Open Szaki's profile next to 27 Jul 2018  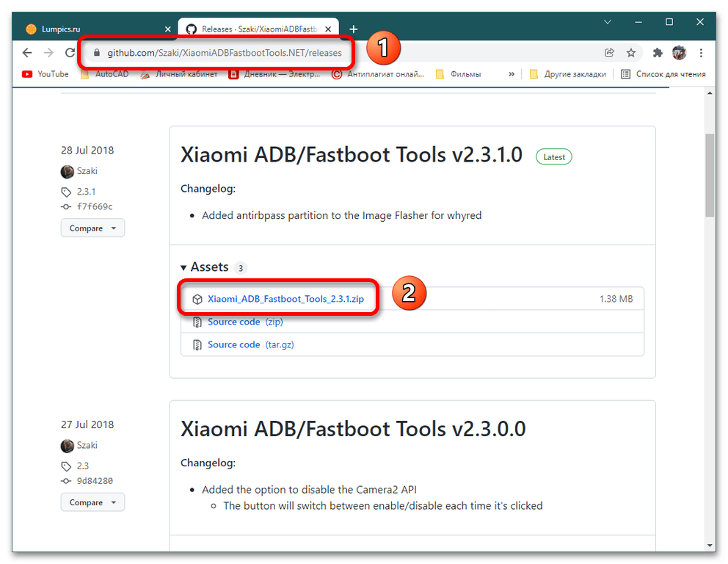click(87, 445)
